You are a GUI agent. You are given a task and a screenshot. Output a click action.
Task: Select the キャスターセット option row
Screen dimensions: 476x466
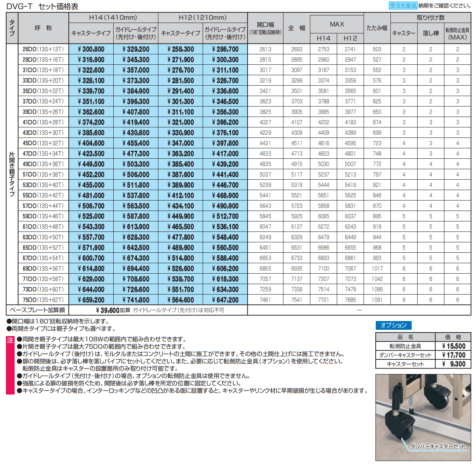tap(405, 364)
